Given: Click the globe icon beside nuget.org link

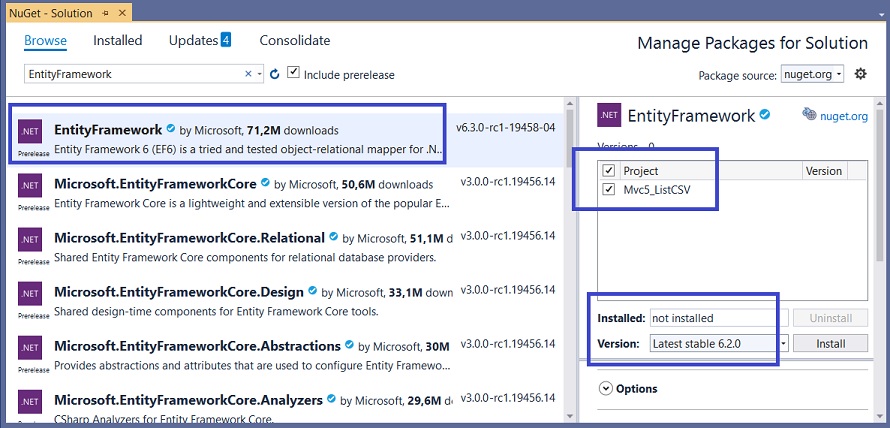Looking at the screenshot, I should coord(809,115).
